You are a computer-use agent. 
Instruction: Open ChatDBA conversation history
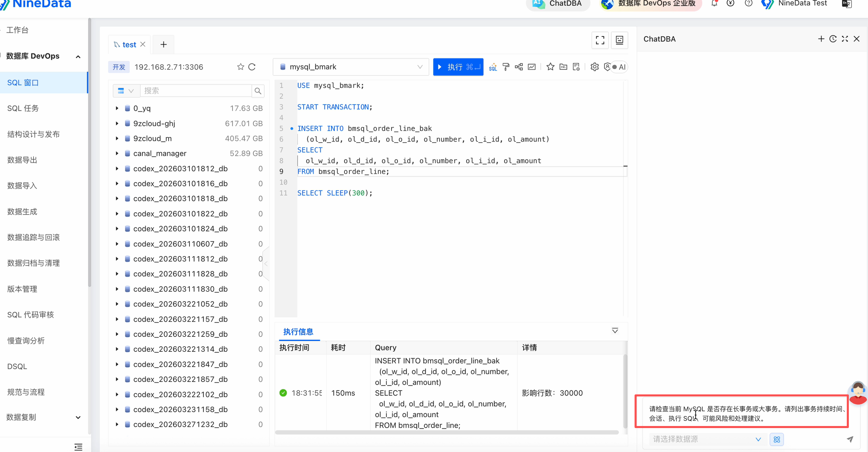click(833, 39)
